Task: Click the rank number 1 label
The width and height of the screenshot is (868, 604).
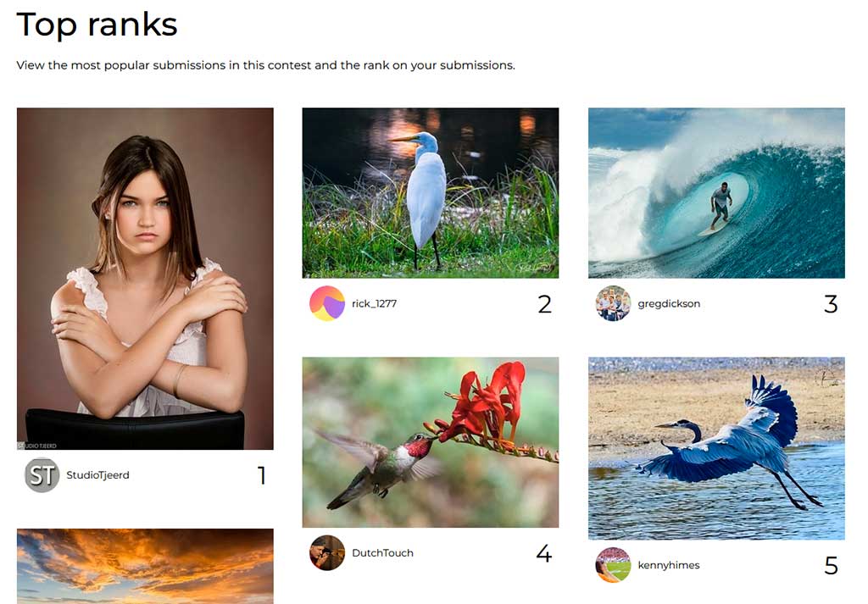Action: tap(262, 475)
